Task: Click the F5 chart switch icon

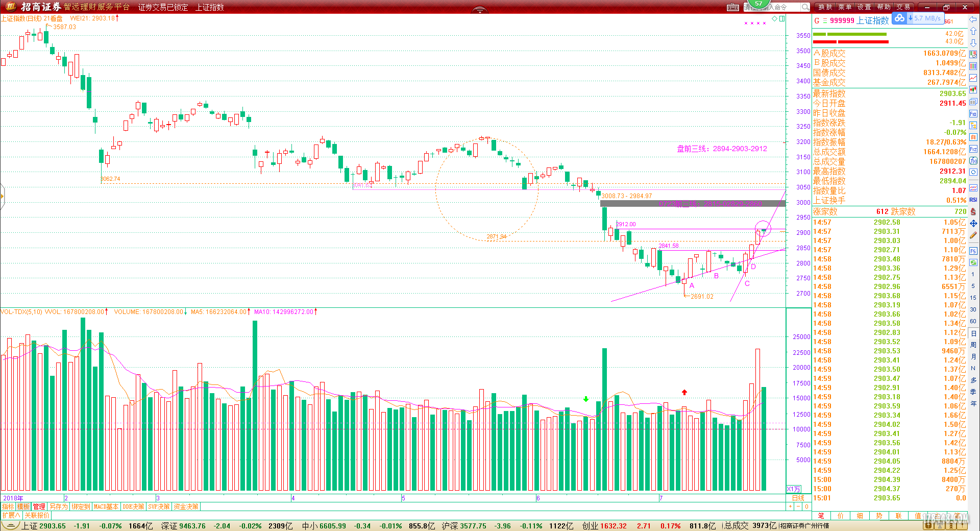Action: [x=973, y=251]
